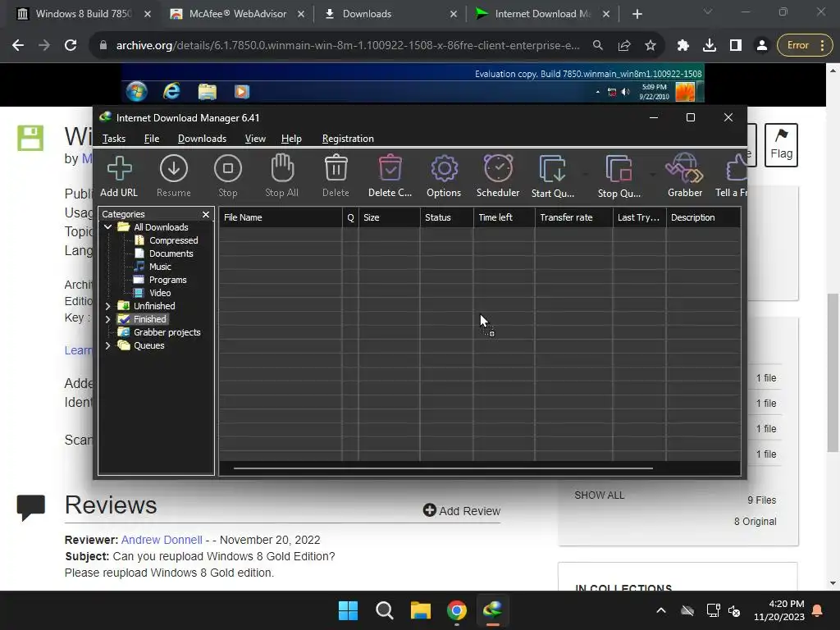The image size is (840, 630).
Task: Switch to the Windows 8 Build 7850 tab
Action: click(x=83, y=14)
